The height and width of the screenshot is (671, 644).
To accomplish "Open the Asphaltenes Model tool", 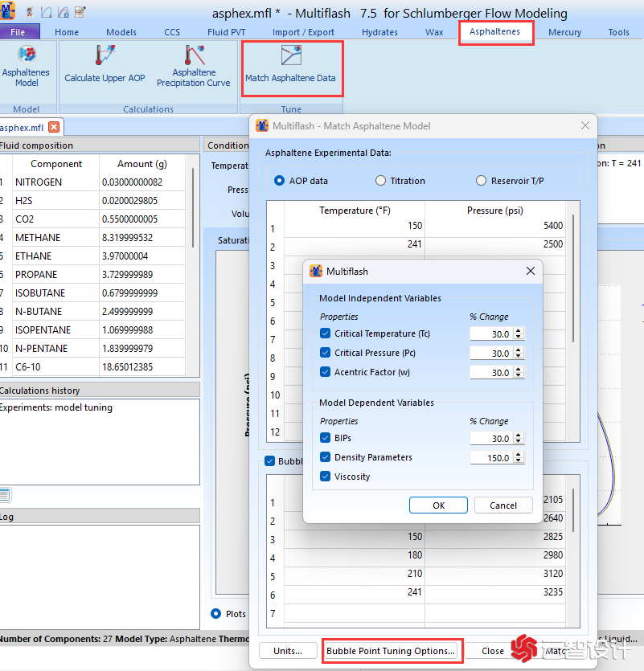I will click(26, 67).
